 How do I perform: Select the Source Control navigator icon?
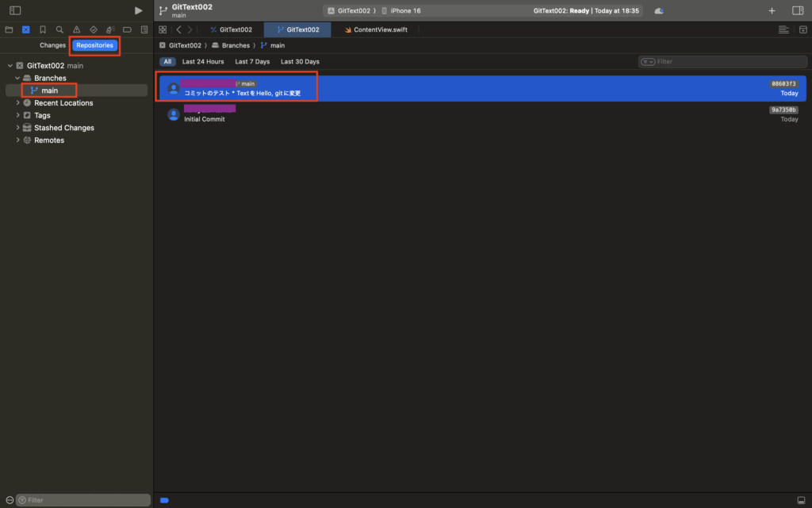(26, 29)
